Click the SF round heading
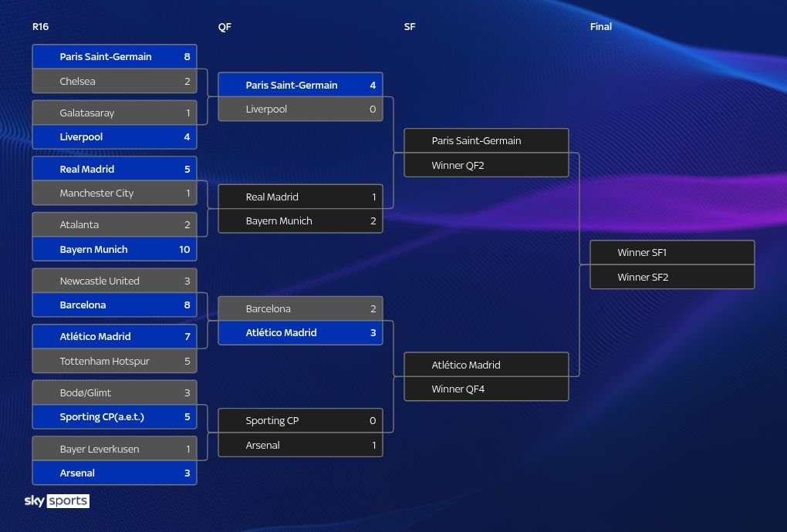The width and height of the screenshot is (787, 532). [410, 27]
